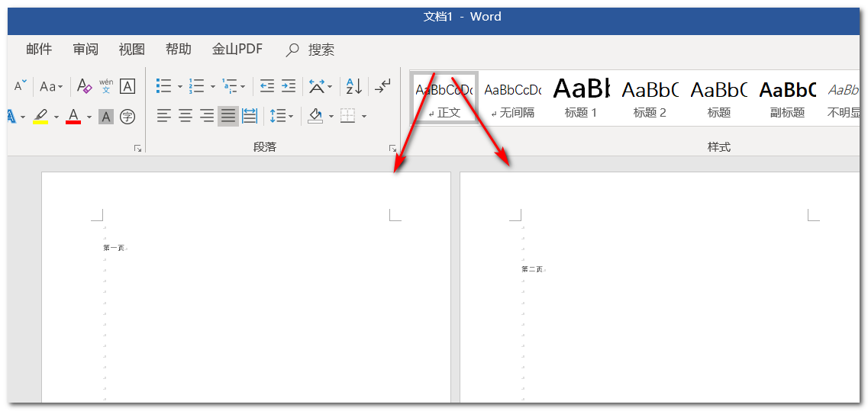Click the 段落 group label

point(265,147)
